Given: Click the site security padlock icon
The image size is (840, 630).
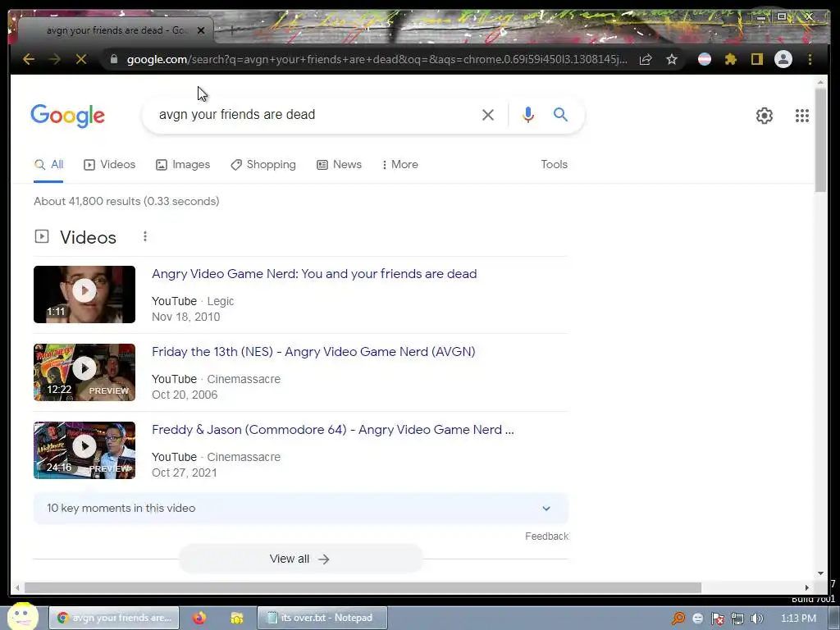Looking at the screenshot, I should [113, 59].
